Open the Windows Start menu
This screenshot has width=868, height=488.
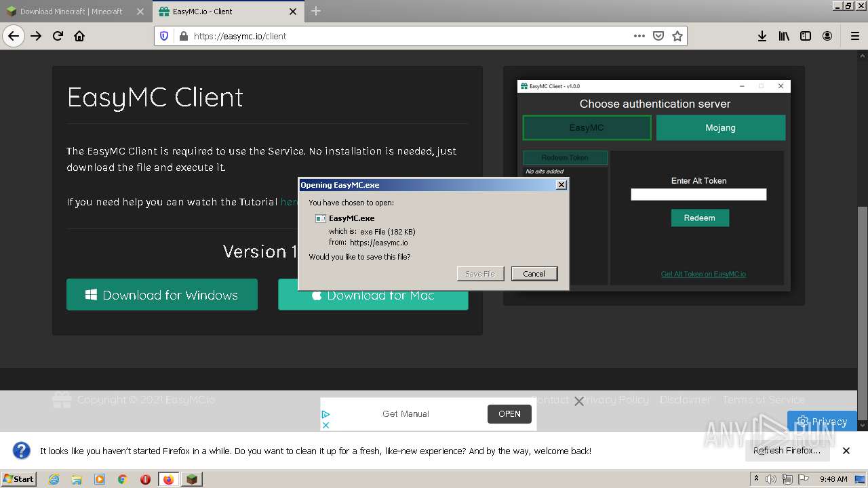click(x=19, y=479)
